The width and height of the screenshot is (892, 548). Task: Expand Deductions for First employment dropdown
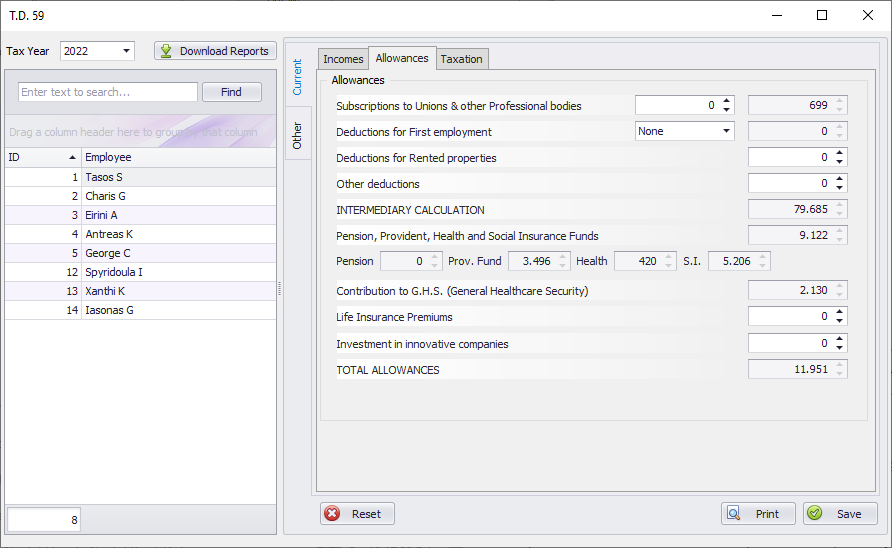pyautogui.click(x=725, y=131)
